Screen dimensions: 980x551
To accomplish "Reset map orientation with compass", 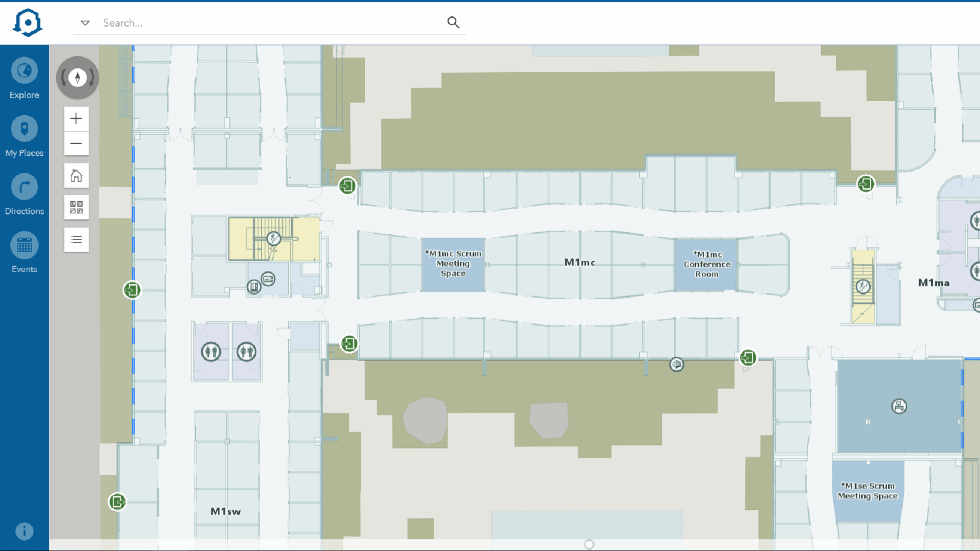I will click(x=78, y=78).
